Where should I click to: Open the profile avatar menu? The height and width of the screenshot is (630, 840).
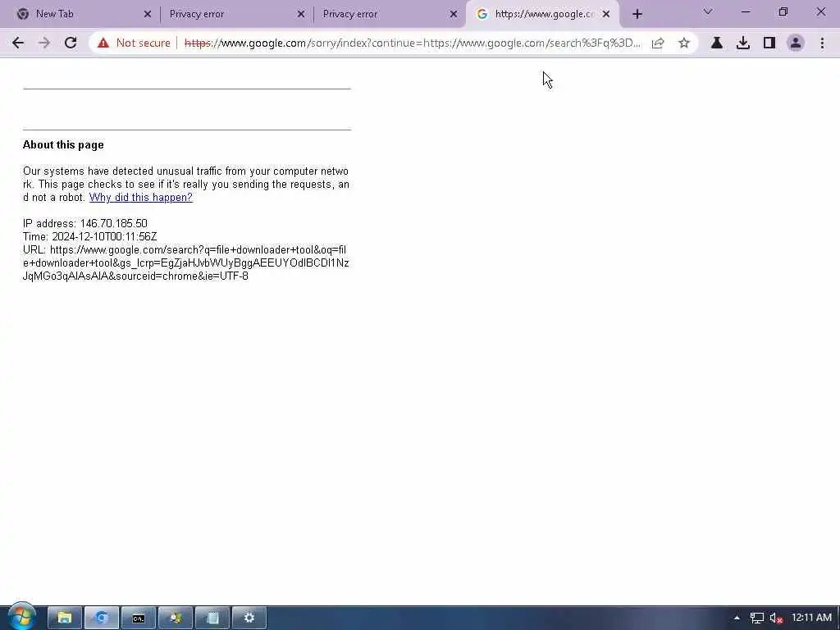tap(796, 43)
